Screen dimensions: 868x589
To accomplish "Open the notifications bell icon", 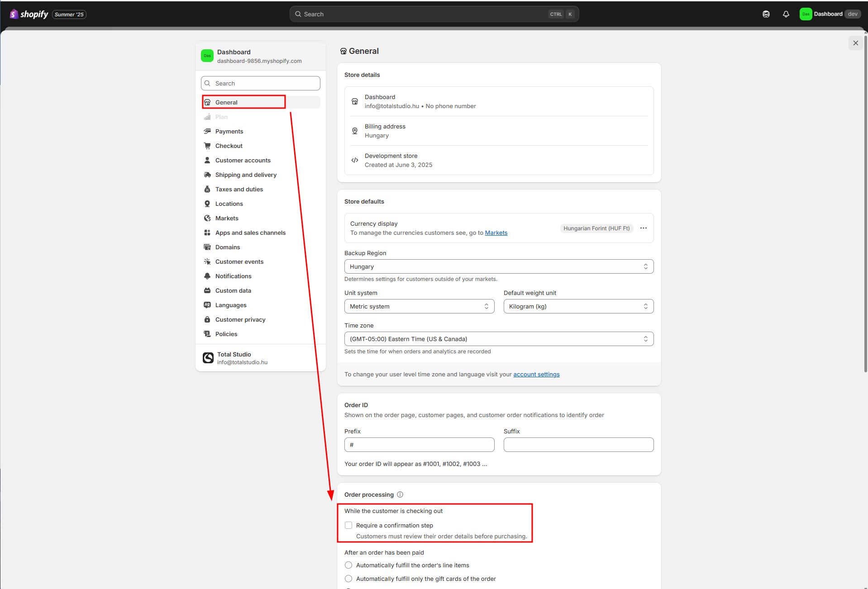I will (786, 14).
